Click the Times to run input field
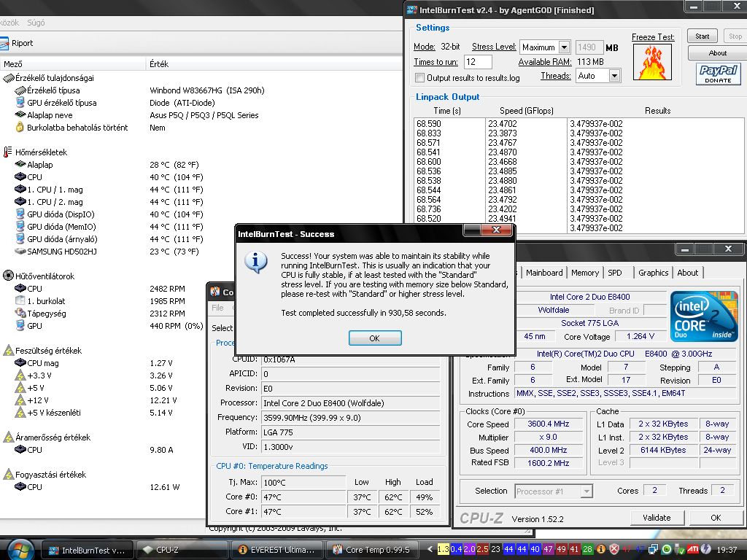This screenshot has height=560, width=747. click(x=477, y=62)
